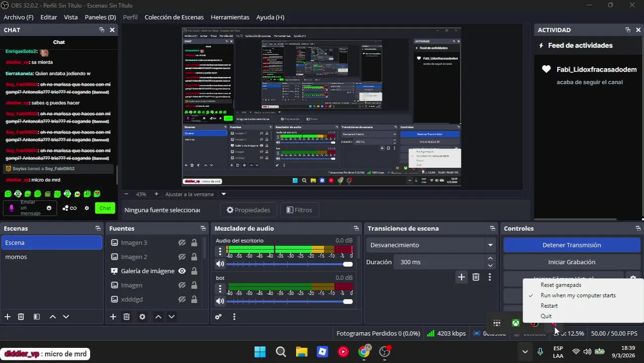Add a new scene with plus icon
644x363 pixels.
click(x=8, y=317)
